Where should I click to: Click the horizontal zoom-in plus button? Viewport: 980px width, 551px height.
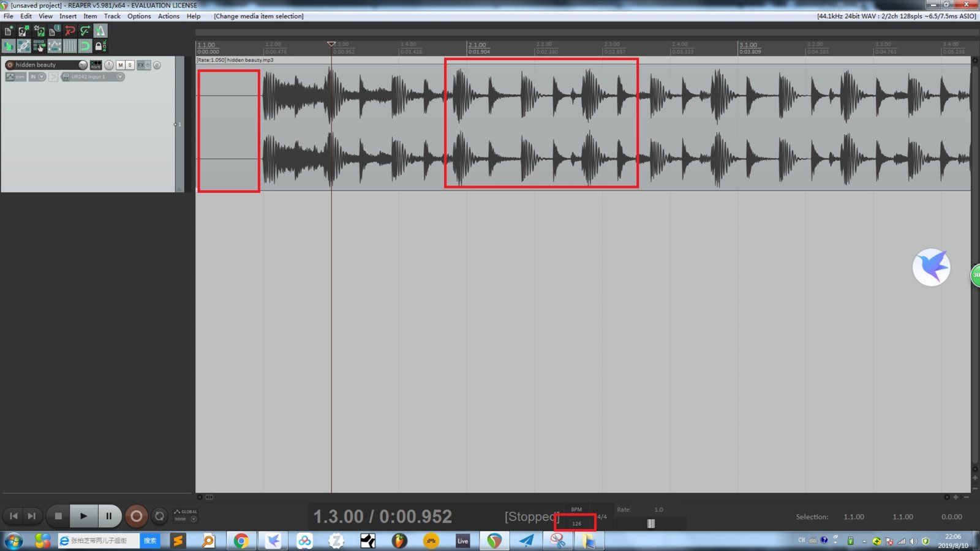tap(956, 497)
